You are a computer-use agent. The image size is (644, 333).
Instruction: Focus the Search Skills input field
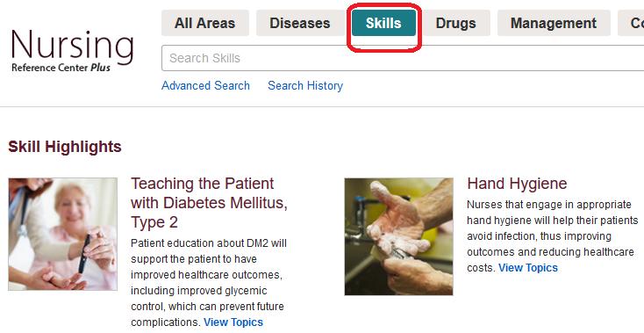pyautogui.click(x=403, y=58)
